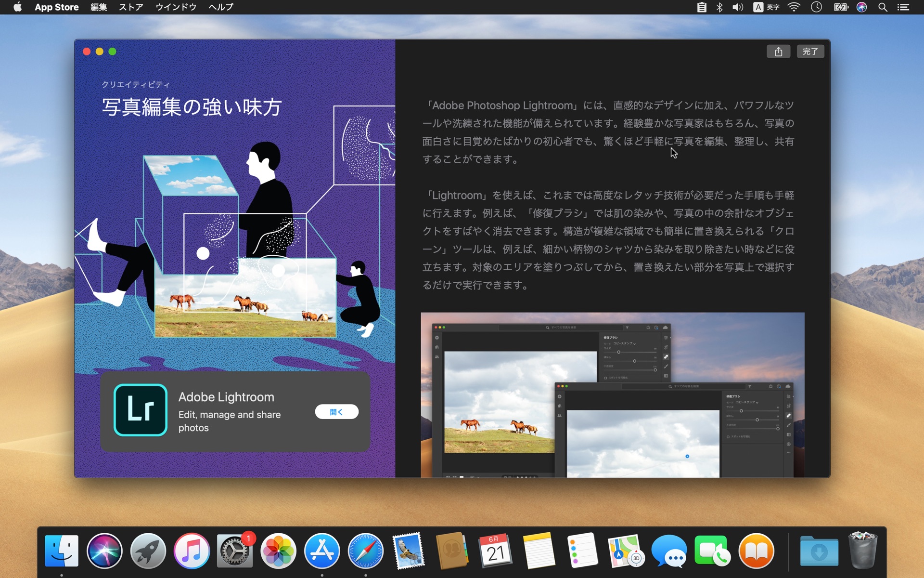Click the クリエイティビティ category label
The width and height of the screenshot is (924, 578).
(x=136, y=85)
